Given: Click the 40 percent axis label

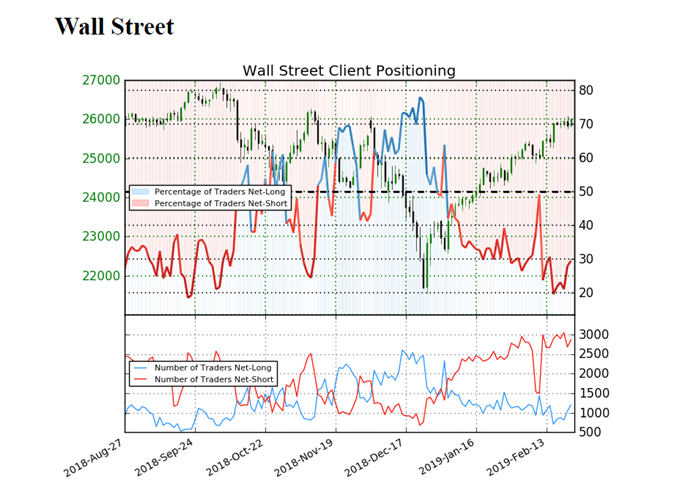Looking at the screenshot, I should click(x=586, y=225).
